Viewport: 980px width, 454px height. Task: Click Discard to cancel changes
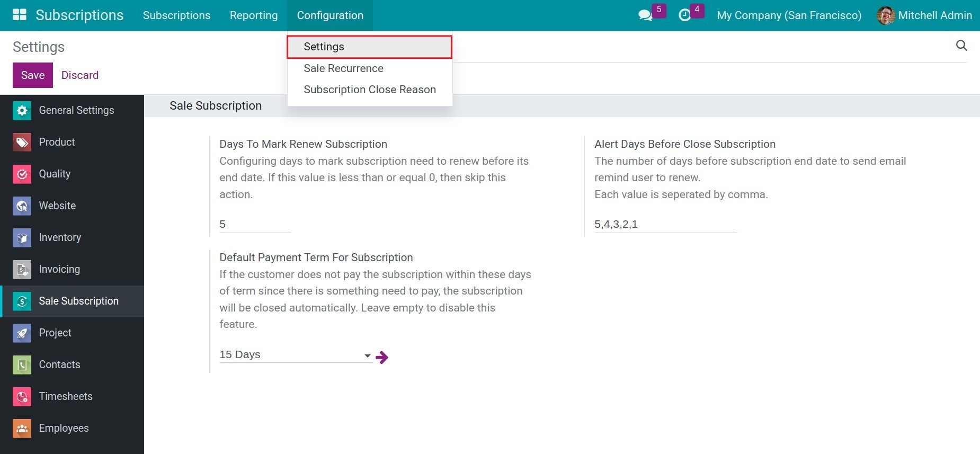click(80, 75)
